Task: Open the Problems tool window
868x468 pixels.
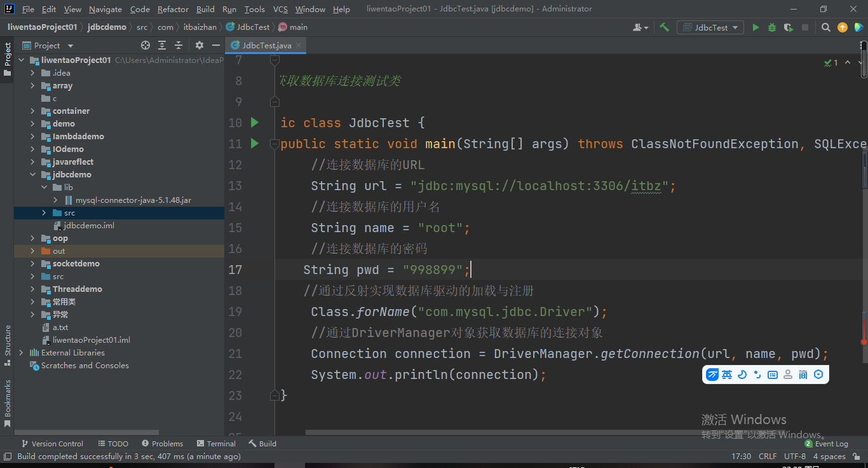Action: point(163,443)
